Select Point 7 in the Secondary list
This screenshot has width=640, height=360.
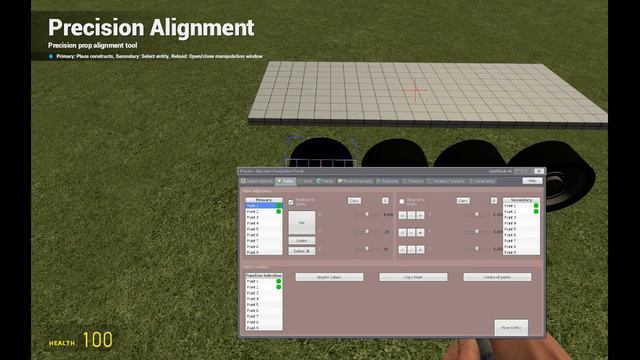tap(521, 240)
